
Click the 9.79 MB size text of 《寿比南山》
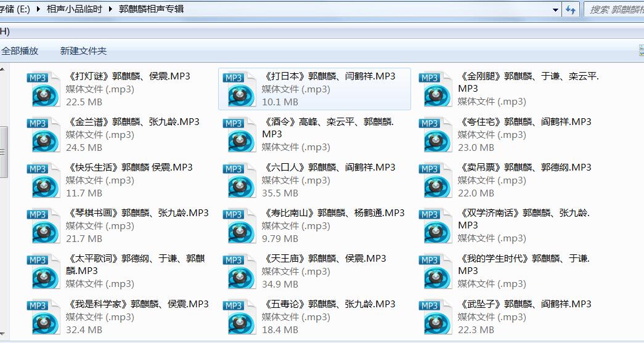point(280,238)
